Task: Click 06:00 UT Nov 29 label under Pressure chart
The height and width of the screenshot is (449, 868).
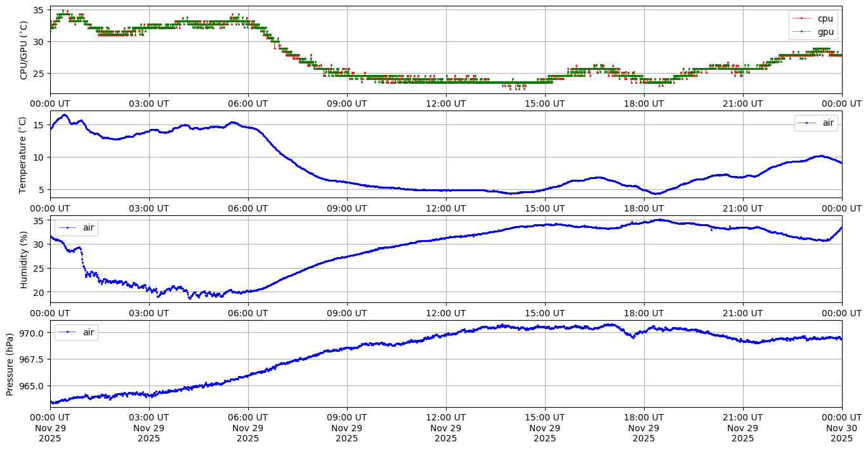Action: click(x=247, y=427)
